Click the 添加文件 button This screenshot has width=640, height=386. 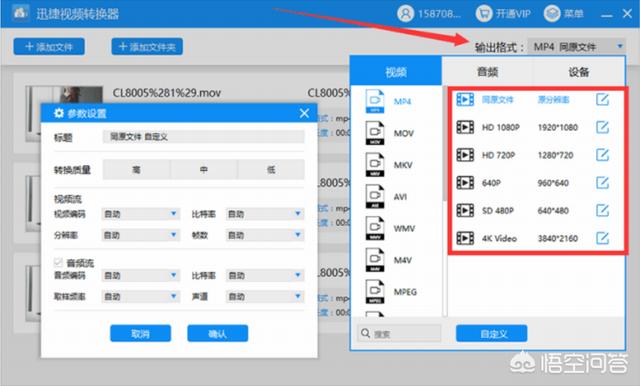click(x=49, y=47)
